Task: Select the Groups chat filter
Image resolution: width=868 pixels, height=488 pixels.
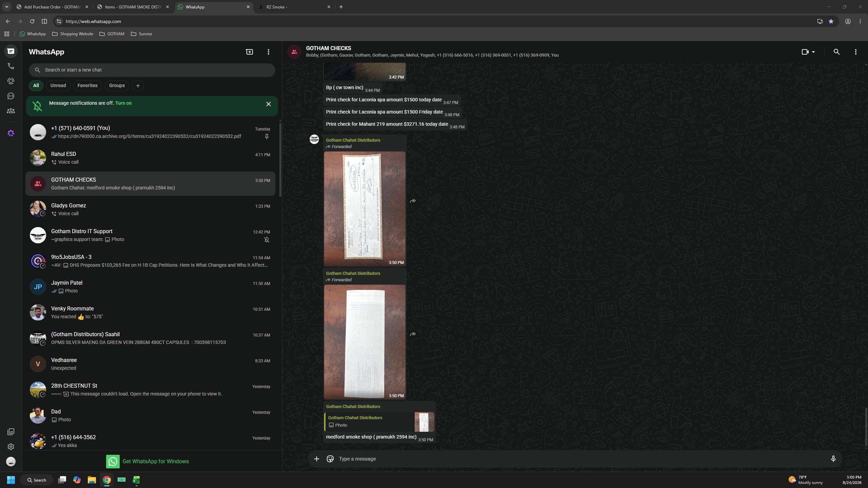Action: tap(117, 85)
